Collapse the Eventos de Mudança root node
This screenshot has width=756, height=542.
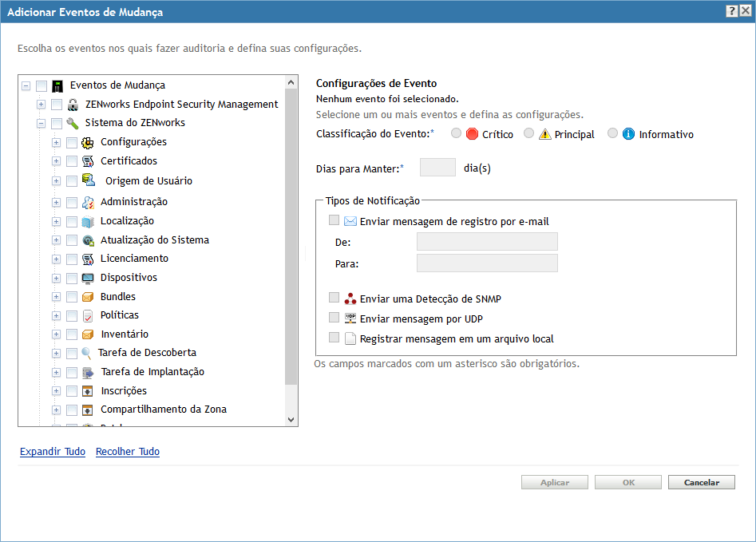[26, 86]
